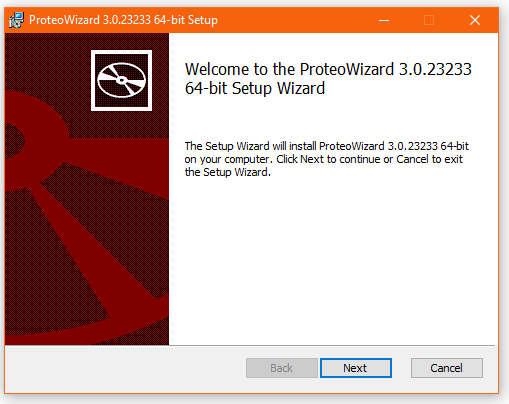Screen dimensions: 509x404
Task: Click the "Welcome to the ProteoWizard" heading line
Action: [328, 69]
